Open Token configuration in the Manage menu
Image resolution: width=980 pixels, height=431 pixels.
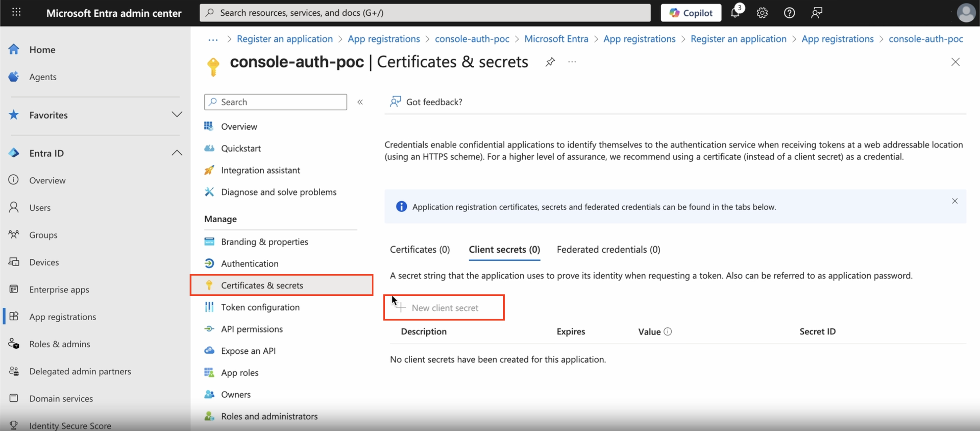[x=260, y=307]
